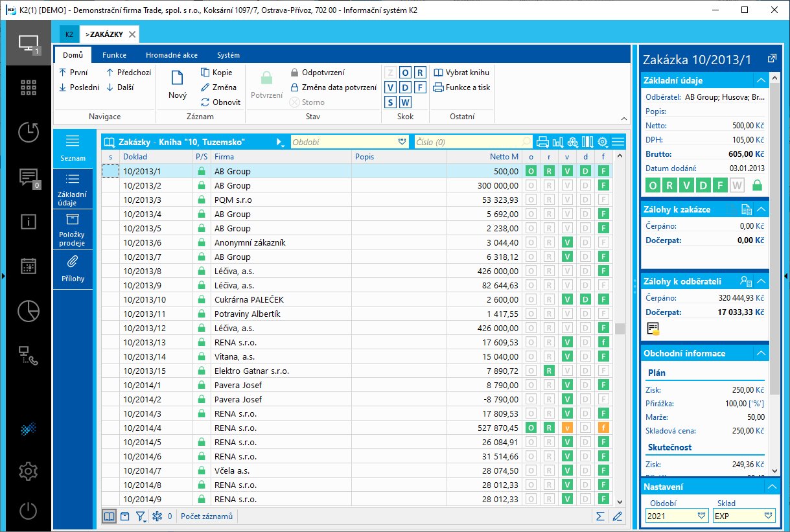Open the Funkce ribbon tab
The width and height of the screenshot is (790, 532).
[114, 55]
